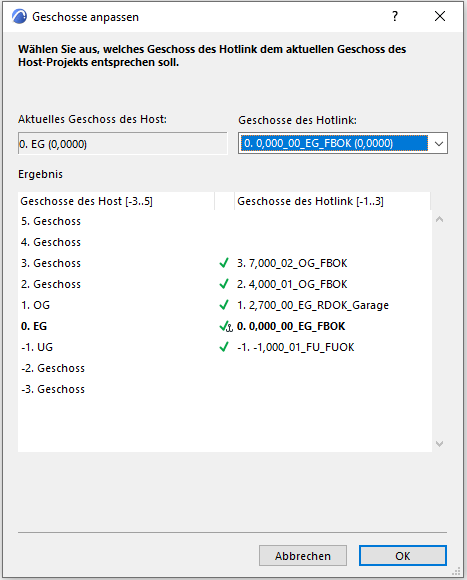Click the results list scroll up arrow
467x580 pixels.
click(x=439, y=219)
